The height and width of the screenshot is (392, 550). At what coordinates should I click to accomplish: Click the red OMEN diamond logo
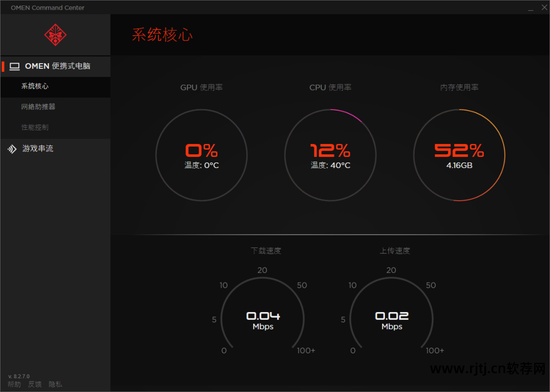(x=56, y=35)
